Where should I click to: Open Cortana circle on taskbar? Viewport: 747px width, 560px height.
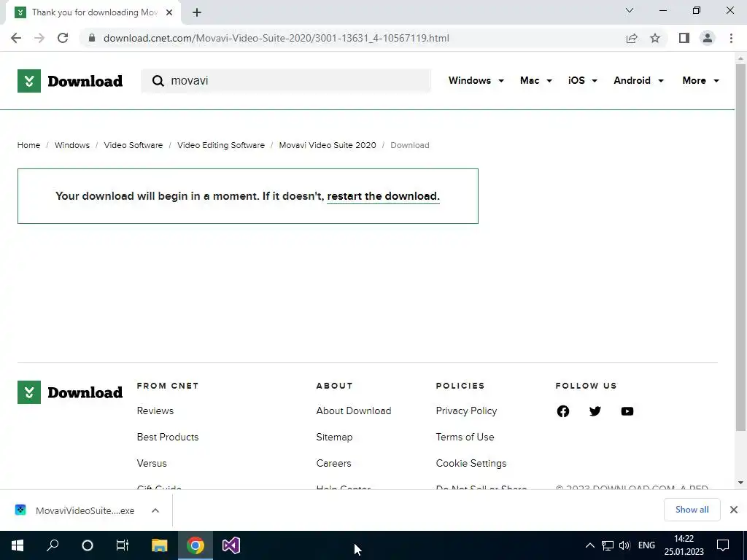tap(88, 545)
